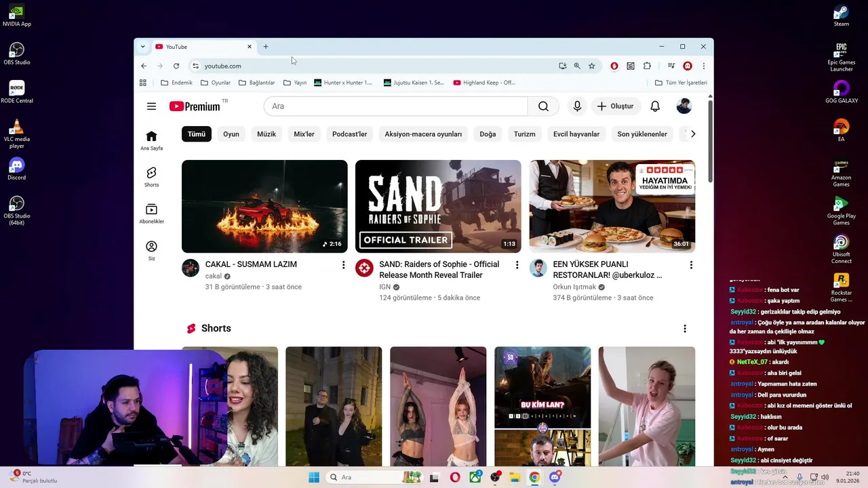The height and width of the screenshot is (488, 868).
Task: Click the install app icon in address bar
Action: (562, 66)
